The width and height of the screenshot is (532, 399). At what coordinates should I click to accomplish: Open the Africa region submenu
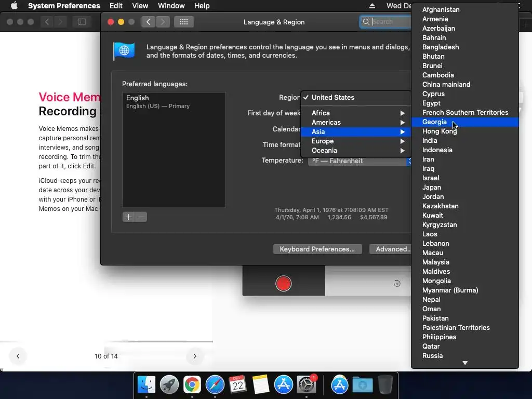pos(355,113)
